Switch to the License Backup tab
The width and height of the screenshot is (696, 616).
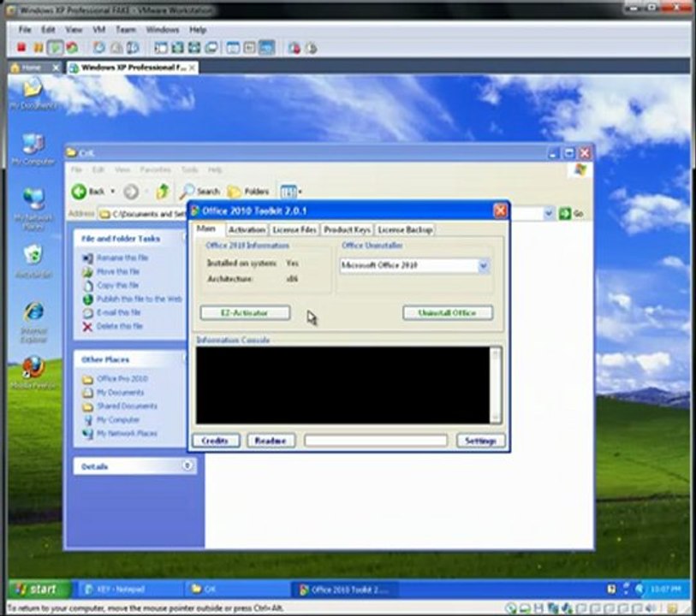[405, 230]
